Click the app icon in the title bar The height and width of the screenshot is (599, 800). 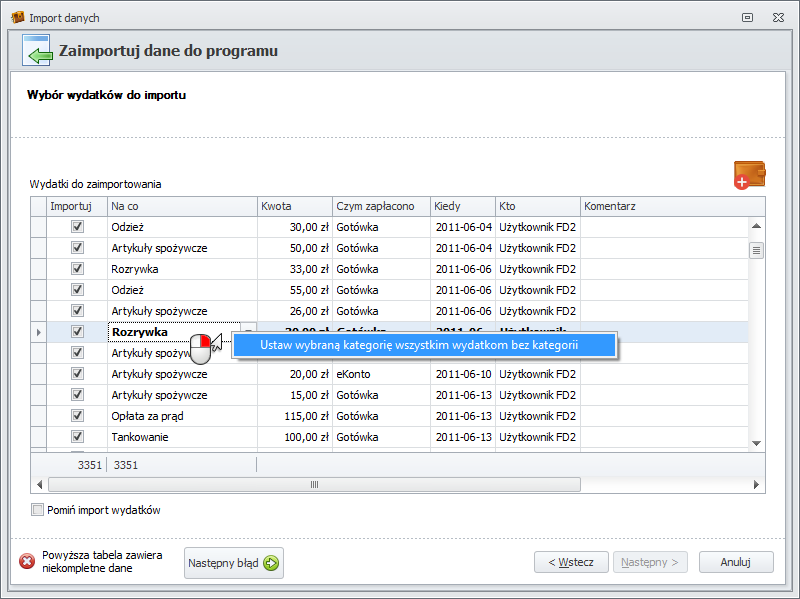pos(17,17)
